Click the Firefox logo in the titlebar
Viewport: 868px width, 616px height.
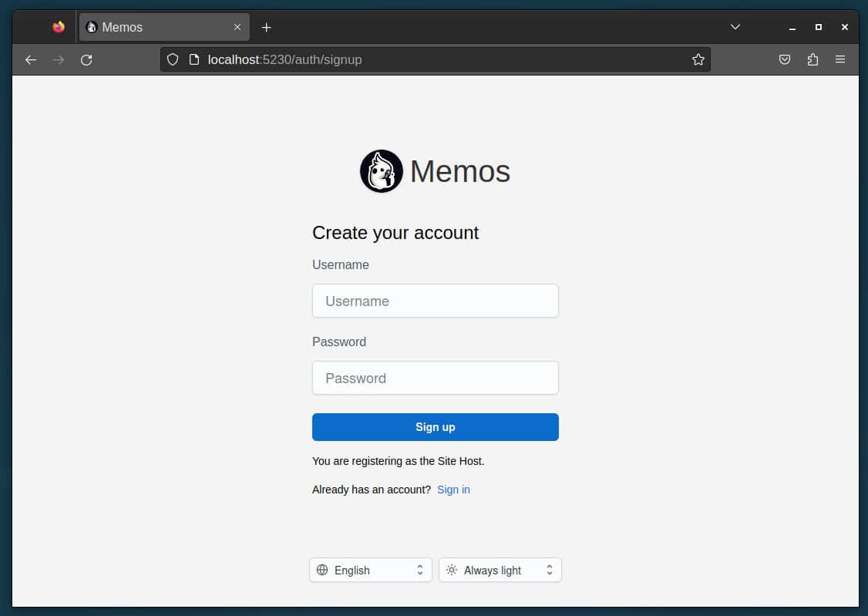coord(58,26)
